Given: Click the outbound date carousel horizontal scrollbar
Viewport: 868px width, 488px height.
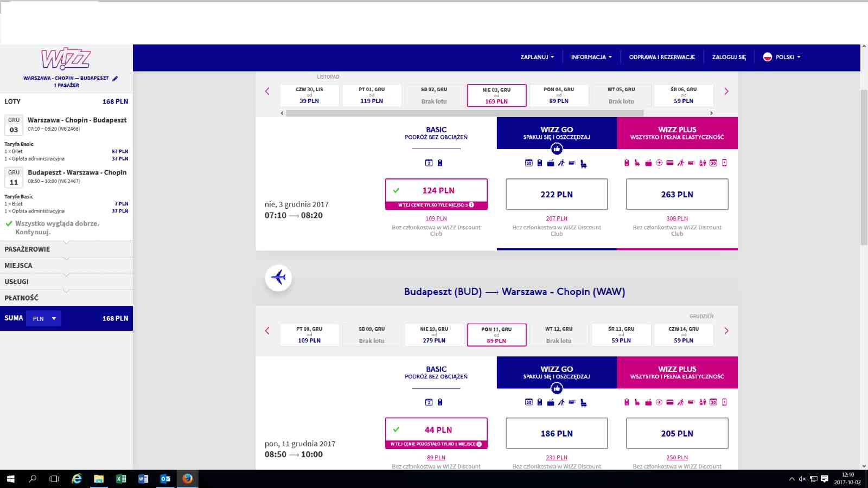Looking at the screenshot, I should pos(465,113).
